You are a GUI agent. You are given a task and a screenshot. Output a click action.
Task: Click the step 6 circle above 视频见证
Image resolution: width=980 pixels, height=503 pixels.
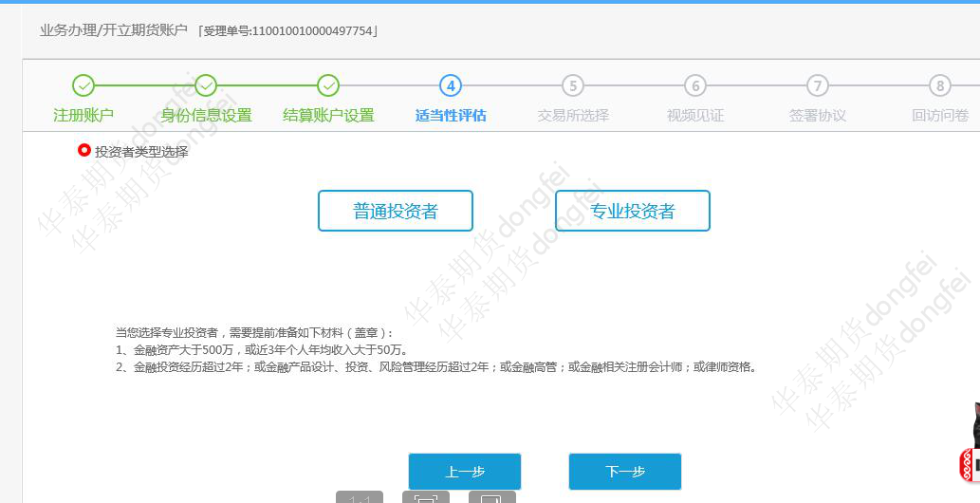tap(695, 85)
